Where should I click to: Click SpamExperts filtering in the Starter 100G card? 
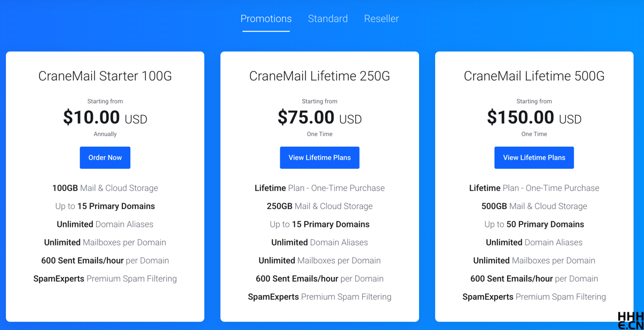click(x=105, y=279)
